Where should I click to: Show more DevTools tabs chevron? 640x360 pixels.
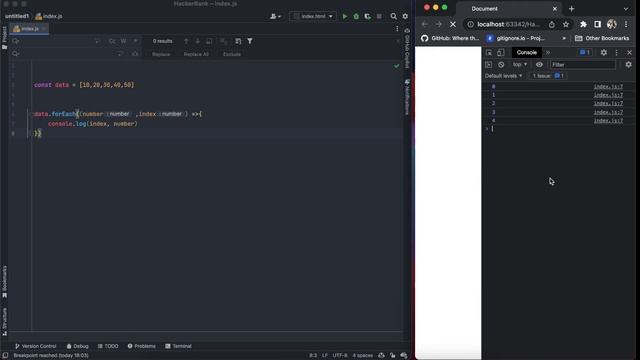click(548, 52)
